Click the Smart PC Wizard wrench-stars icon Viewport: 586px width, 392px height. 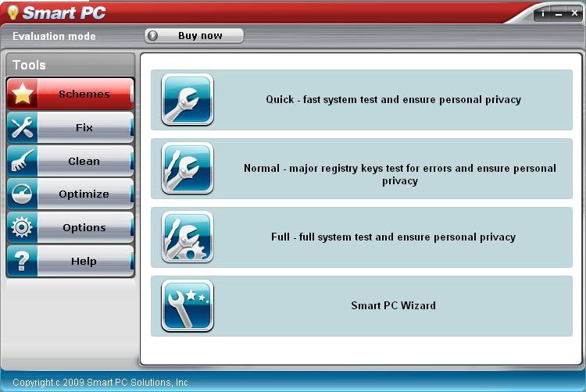188,306
